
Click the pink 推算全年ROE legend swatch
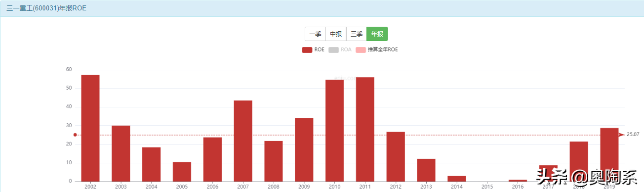361,50
